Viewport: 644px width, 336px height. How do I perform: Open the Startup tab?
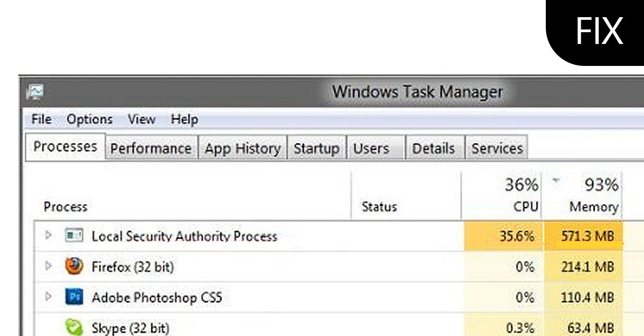point(316,148)
